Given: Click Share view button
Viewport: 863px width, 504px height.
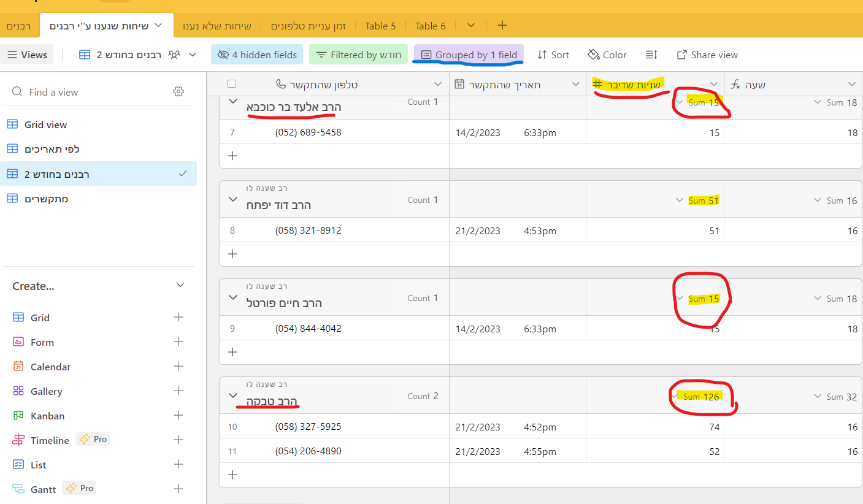Looking at the screenshot, I should pos(707,55).
